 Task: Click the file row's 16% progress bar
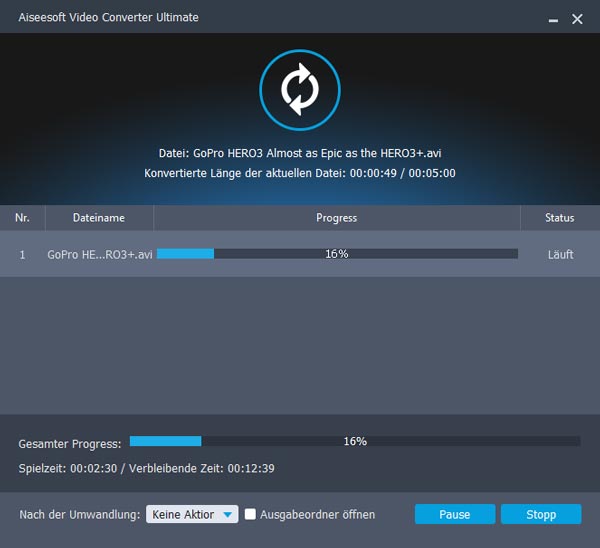337,254
